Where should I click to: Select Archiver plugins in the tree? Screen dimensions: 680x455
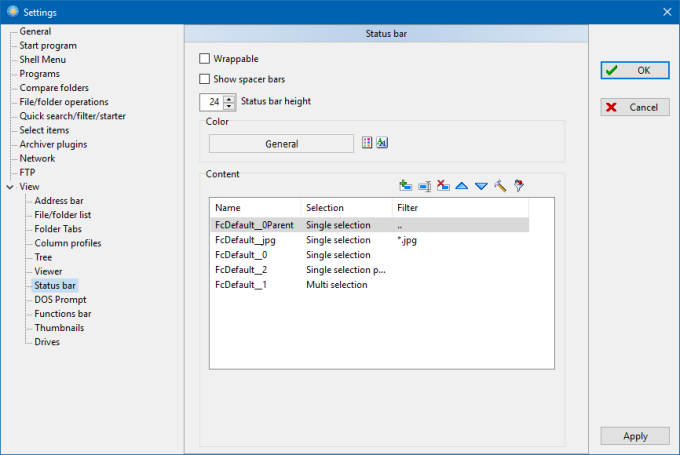click(53, 144)
